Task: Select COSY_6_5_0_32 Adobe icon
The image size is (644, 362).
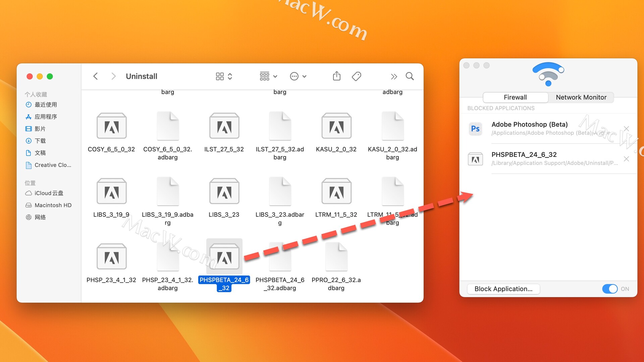Action: [112, 127]
